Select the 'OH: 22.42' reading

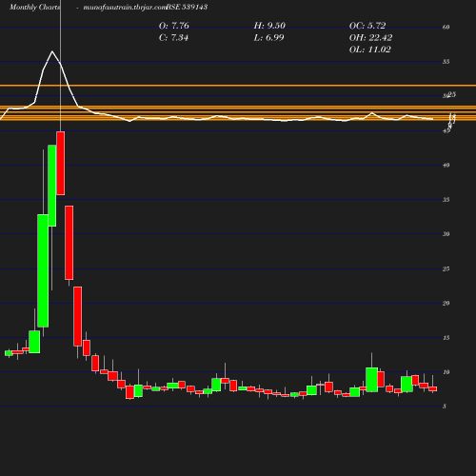370,38
